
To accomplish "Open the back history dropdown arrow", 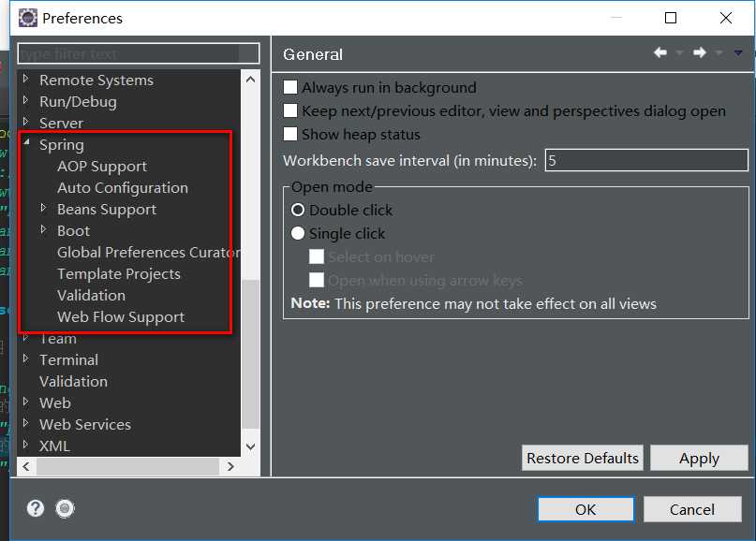I will point(679,52).
